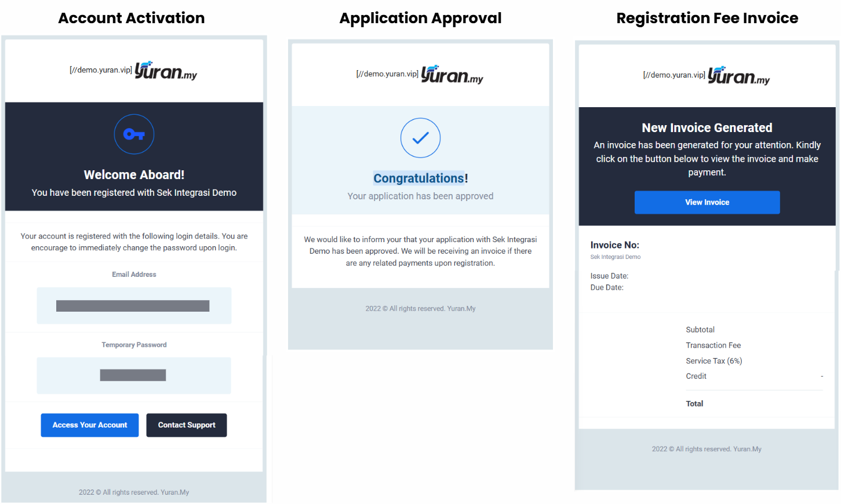Select the Congratulations! heading
841x504 pixels.
pyautogui.click(x=420, y=178)
